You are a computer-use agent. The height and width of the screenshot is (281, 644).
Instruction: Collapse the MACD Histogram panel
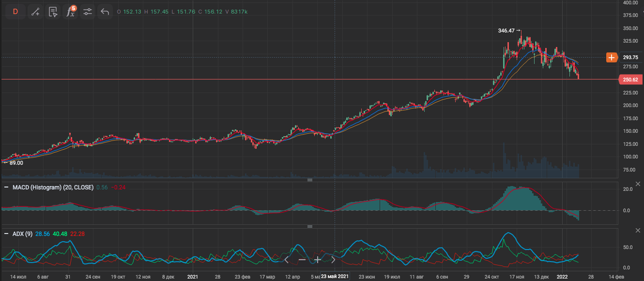pyautogui.click(x=6, y=187)
